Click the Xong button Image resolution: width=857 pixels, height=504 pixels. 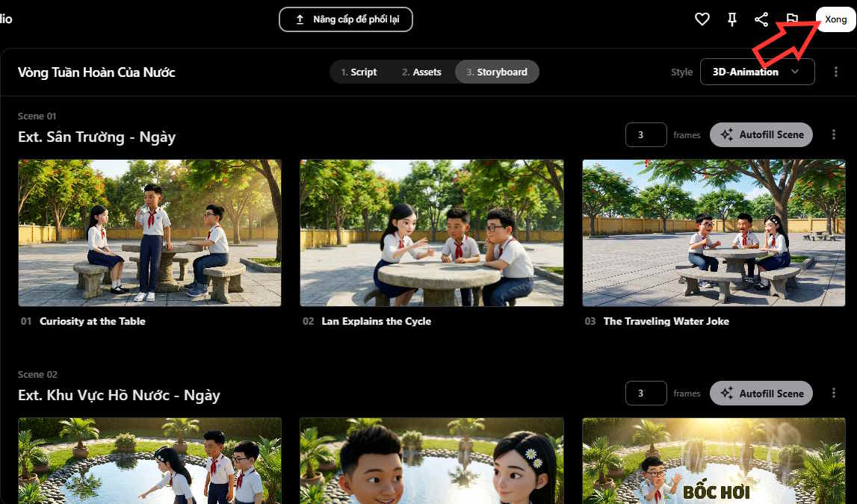[835, 19]
